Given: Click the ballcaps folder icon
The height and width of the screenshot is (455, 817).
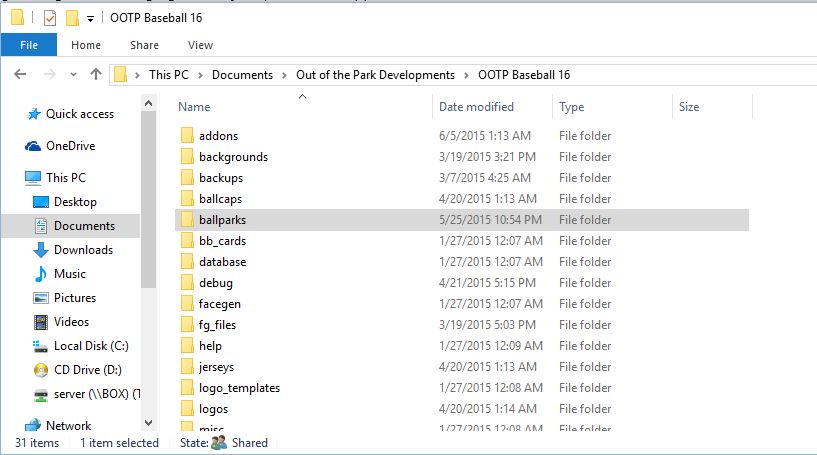Looking at the screenshot, I should click(x=186, y=199).
